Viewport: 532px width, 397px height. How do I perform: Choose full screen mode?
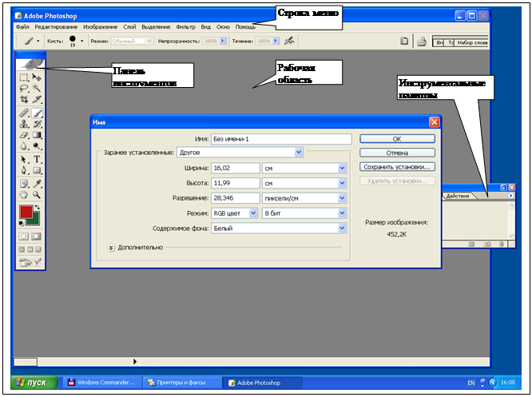point(38,249)
